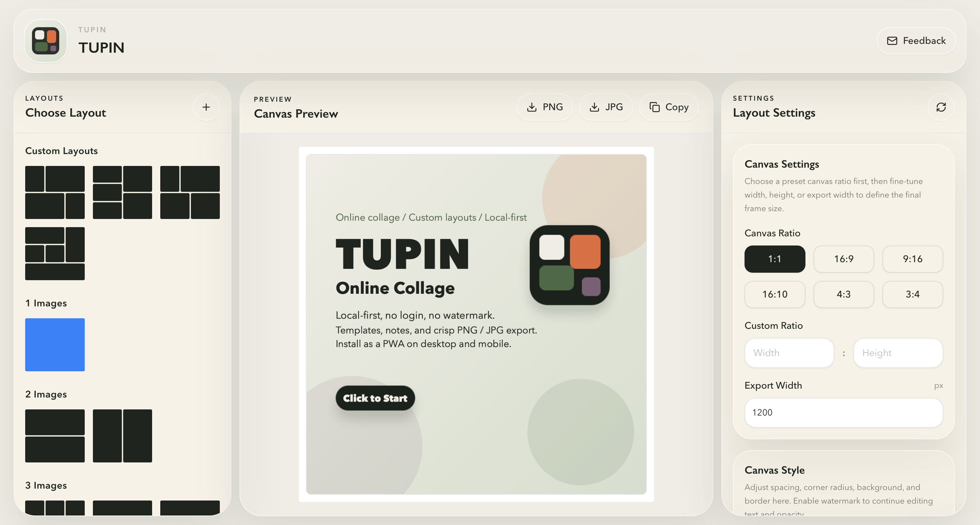Select the 16:9 canvas ratio
980x525 pixels.
pyautogui.click(x=844, y=259)
